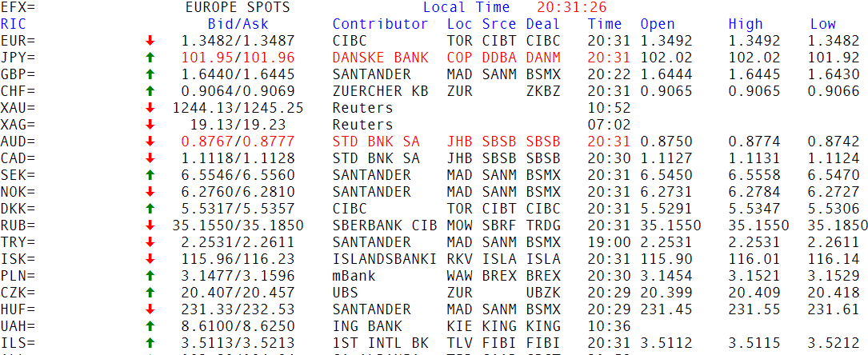Image resolution: width=868 pixels, height=355 pixels.
Task: Click the red down arrow for RUB=
Action: point(150,225)
